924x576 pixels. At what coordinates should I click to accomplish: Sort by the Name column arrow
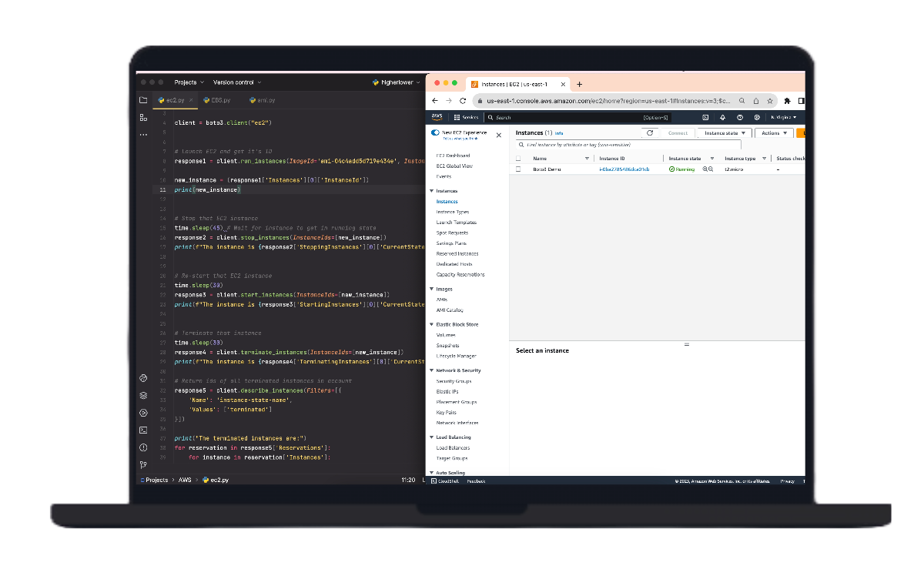pos(587,159)
